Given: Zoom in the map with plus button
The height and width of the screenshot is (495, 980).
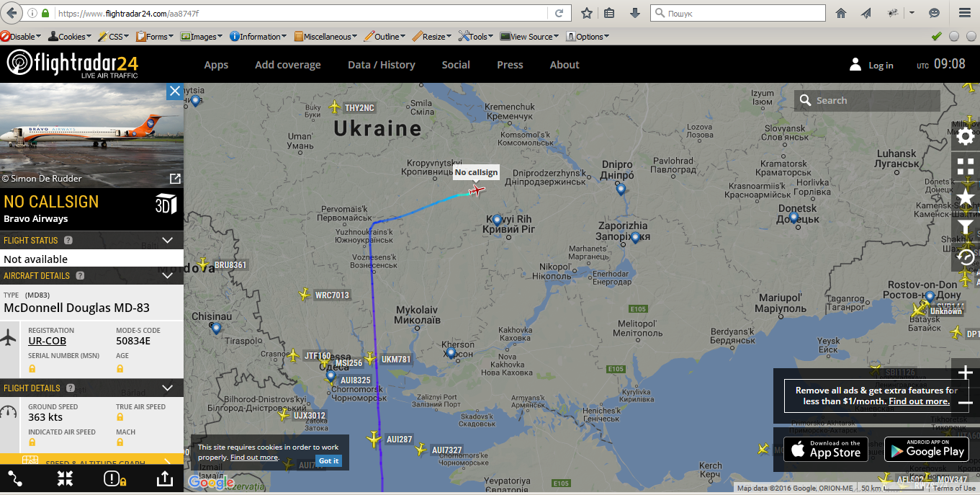Looking at the screenshot, I should coord(966,373).
